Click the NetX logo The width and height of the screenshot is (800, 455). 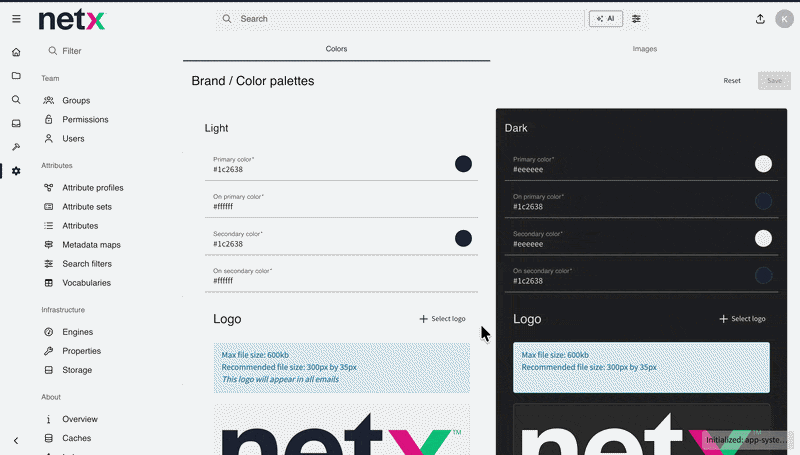click(72, 20)
